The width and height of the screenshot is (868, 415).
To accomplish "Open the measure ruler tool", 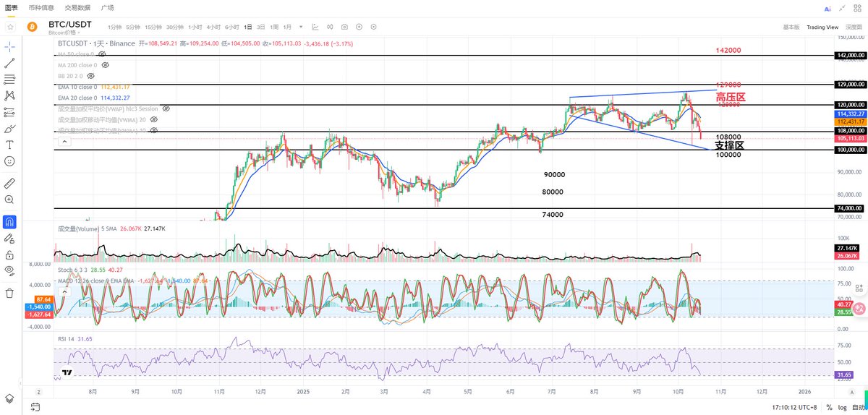I will click(10, 182).
